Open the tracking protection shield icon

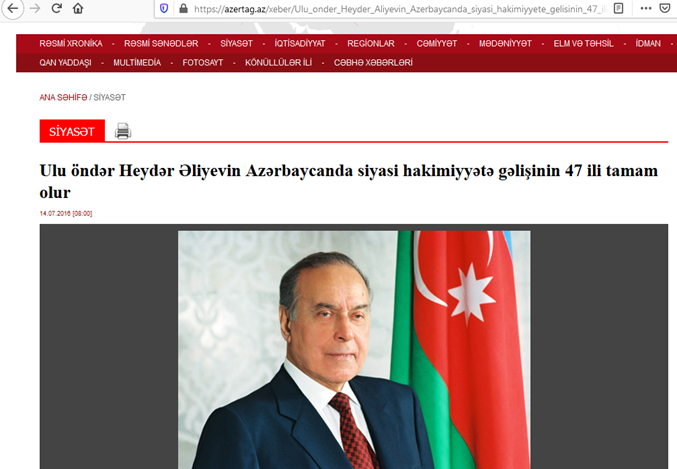pyautogui.click(x=164, y=8)
